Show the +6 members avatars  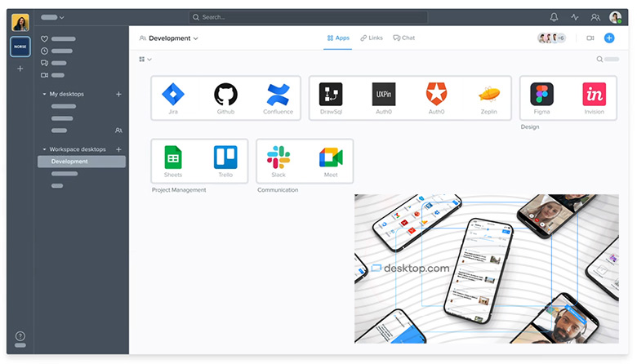[551, 38]
